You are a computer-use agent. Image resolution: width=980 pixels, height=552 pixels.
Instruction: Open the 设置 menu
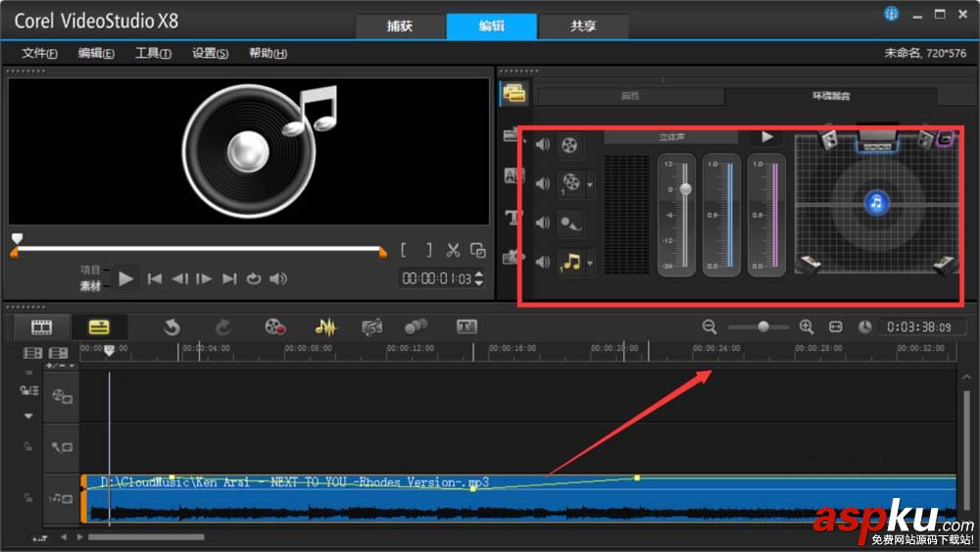(210, 53)
